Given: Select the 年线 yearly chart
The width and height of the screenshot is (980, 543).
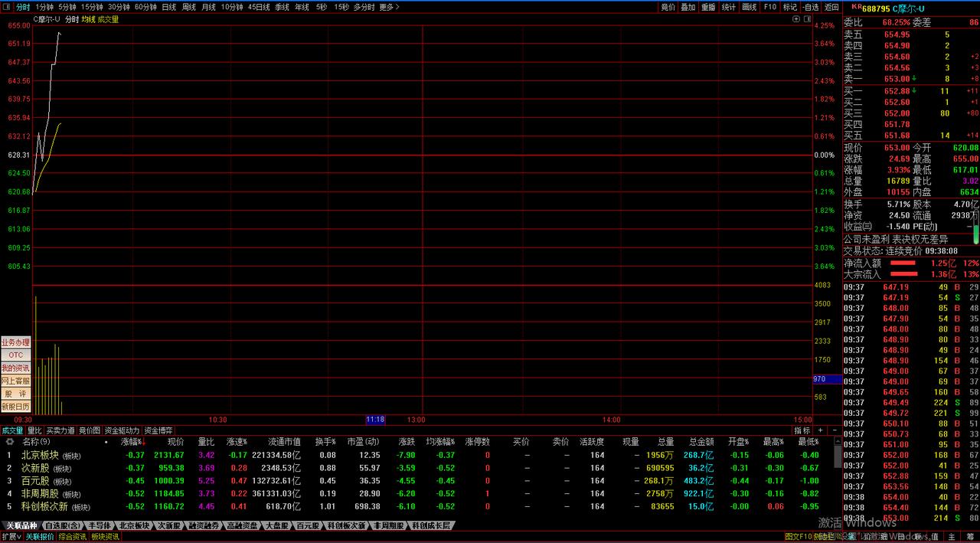Looking at the screenshot, I should tap(302, 7).
